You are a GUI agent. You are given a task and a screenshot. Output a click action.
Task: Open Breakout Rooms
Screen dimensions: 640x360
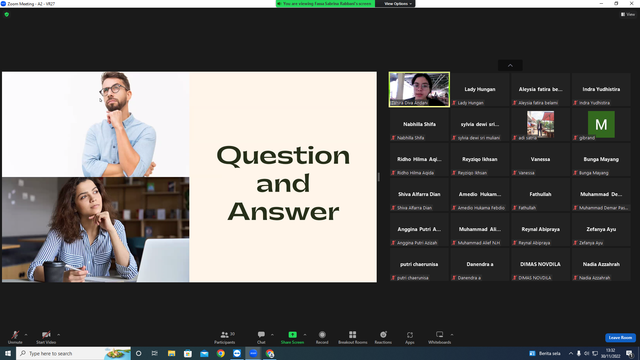click(353, 337)
